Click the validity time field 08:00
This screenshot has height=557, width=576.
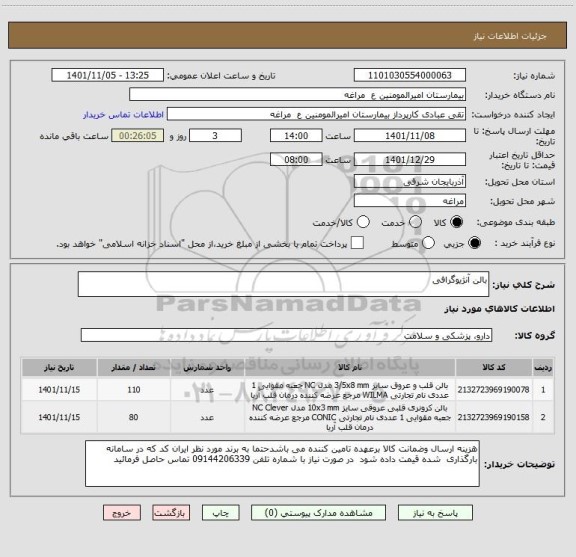[296, 159]
